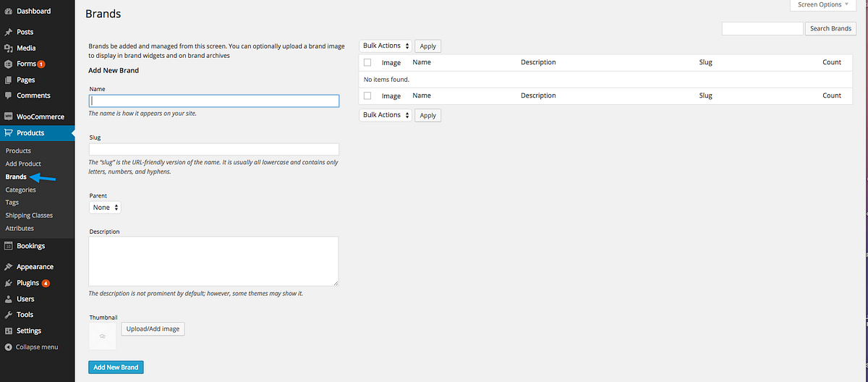Check the select-all checkbox in table footer
Image resolution: width=868 pixels, height=382 pixels.
pos(367,96)
